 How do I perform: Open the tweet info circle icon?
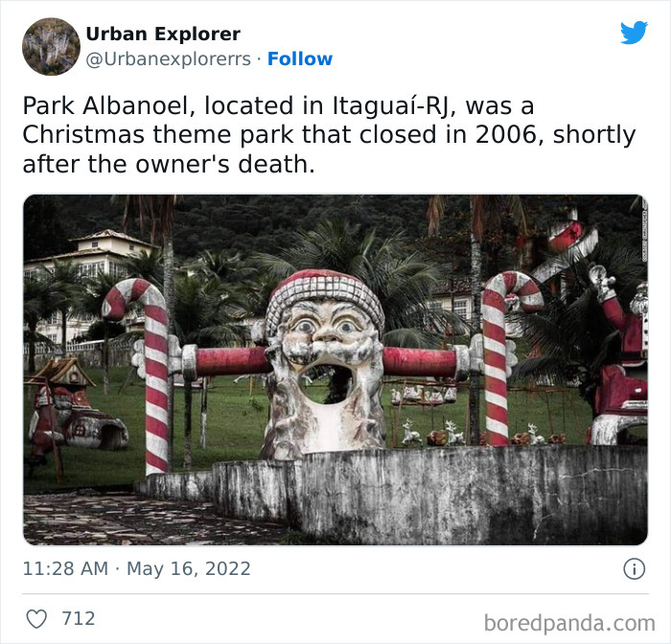click(x=634, y=569)
